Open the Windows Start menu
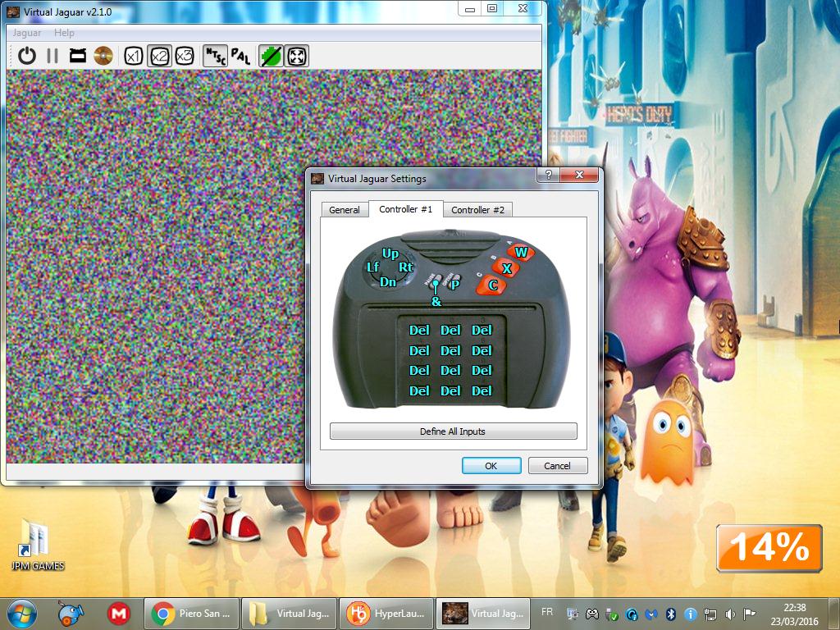This screenshot has height=630, width=840. click(x=22, y=614)
